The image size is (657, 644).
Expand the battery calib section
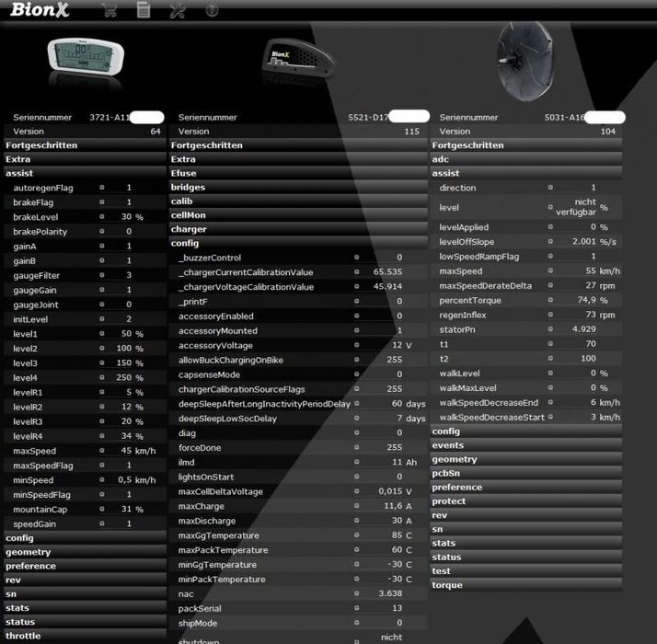click(x=298, y=201)
